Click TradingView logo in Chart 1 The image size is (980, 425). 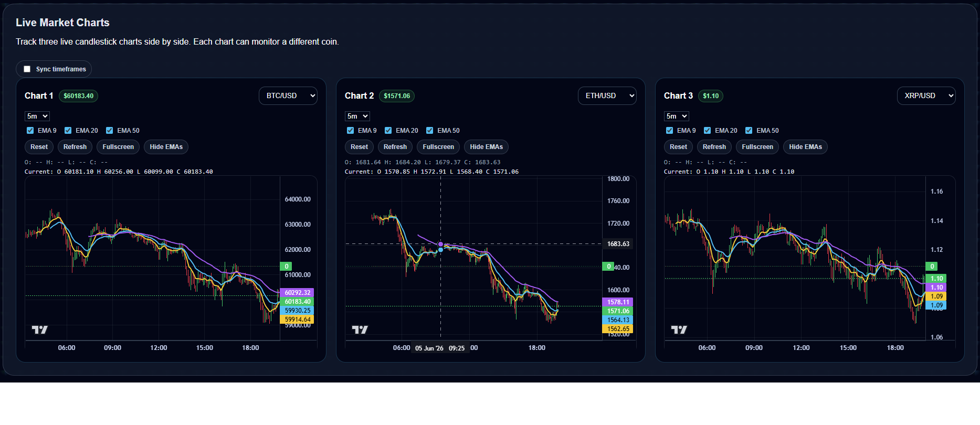[39, 330]
